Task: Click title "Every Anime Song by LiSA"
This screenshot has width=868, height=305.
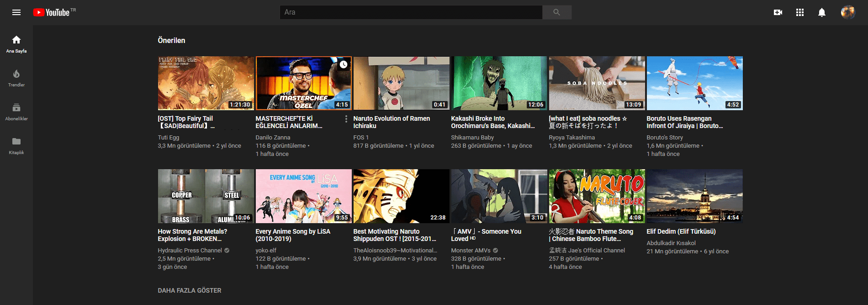Action: pos(293,235)
